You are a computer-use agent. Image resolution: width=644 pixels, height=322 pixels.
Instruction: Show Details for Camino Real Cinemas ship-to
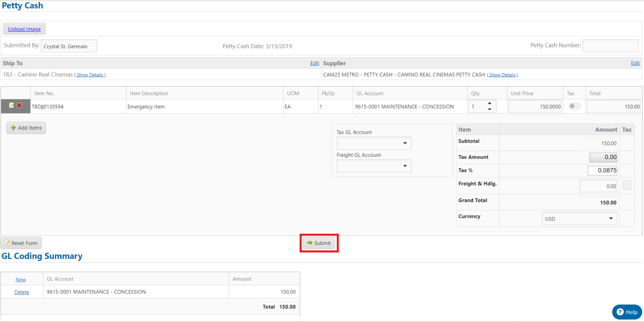(90, 75)
